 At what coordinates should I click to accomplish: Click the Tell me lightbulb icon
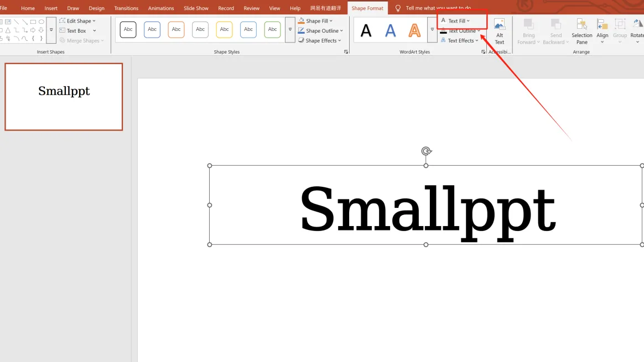point(398,8)
